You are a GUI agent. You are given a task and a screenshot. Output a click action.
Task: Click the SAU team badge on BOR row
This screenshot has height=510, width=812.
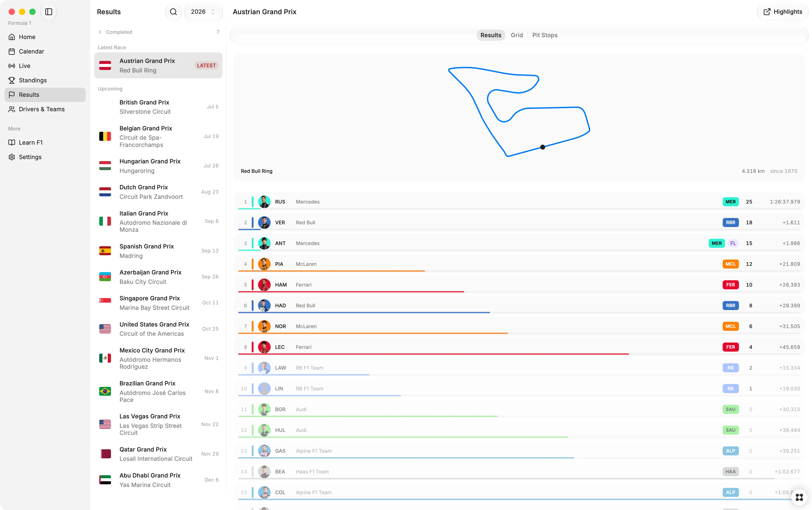730,410
